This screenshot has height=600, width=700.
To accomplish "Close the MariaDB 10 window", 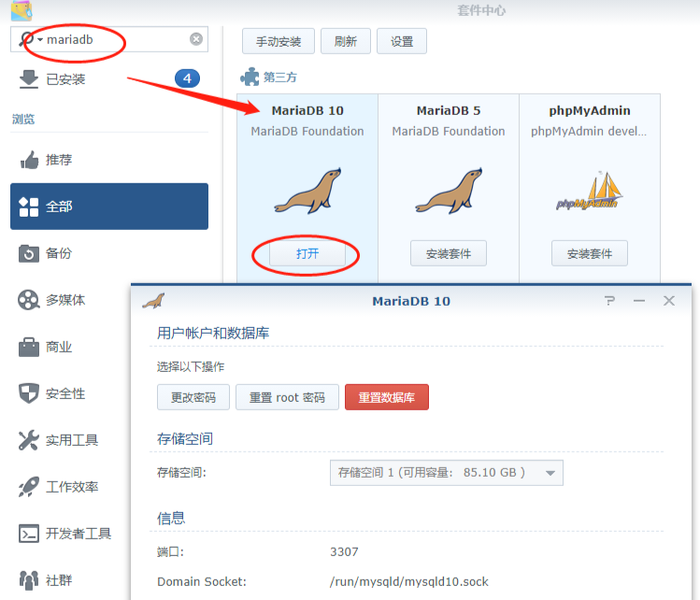I will pos(669,300).
